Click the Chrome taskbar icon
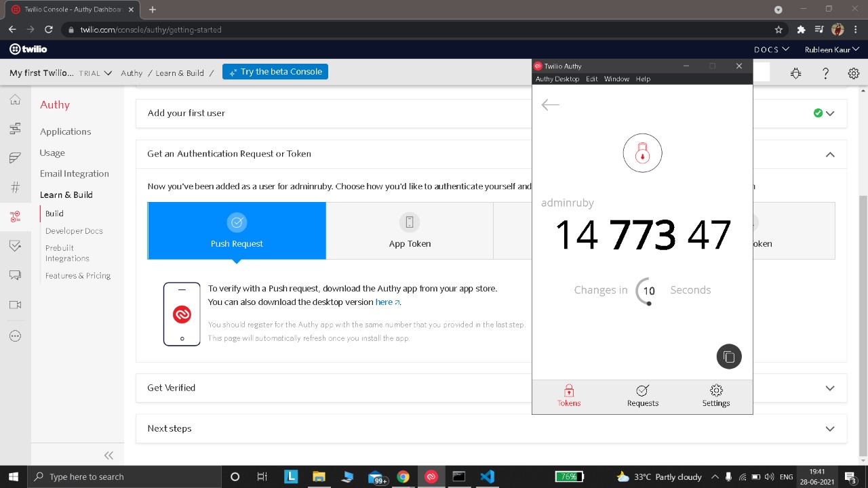The image size is (868, 488). 403,476
